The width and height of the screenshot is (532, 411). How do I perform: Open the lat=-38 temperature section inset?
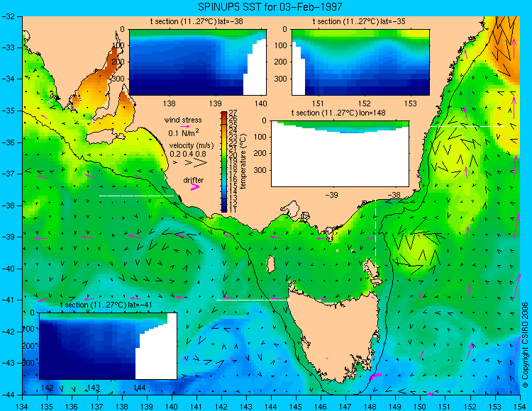point(198,62)
